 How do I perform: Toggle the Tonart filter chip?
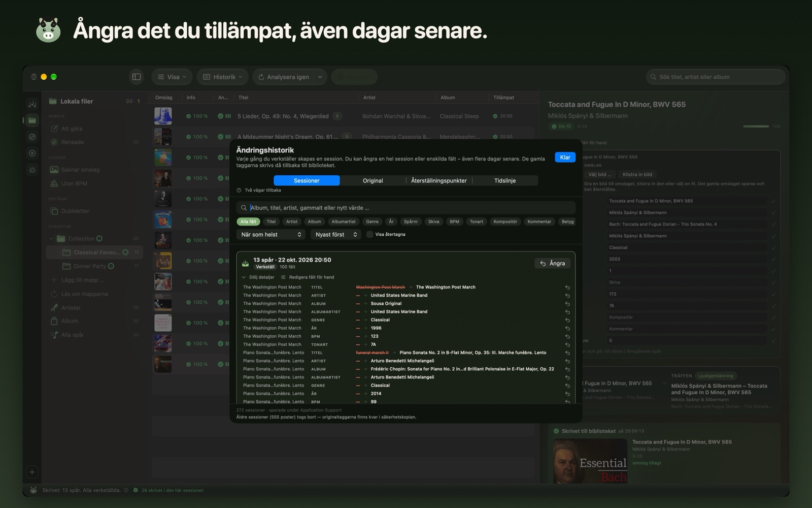(477, 221)
